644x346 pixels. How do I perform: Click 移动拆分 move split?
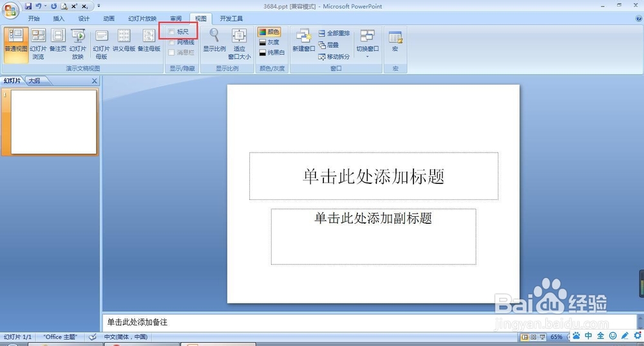point(334,57)
